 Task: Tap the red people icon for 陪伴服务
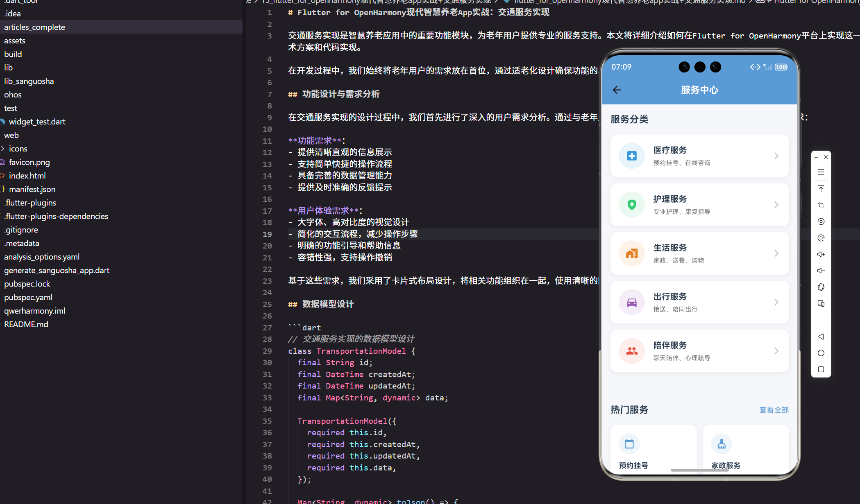[x=632, y=351]
